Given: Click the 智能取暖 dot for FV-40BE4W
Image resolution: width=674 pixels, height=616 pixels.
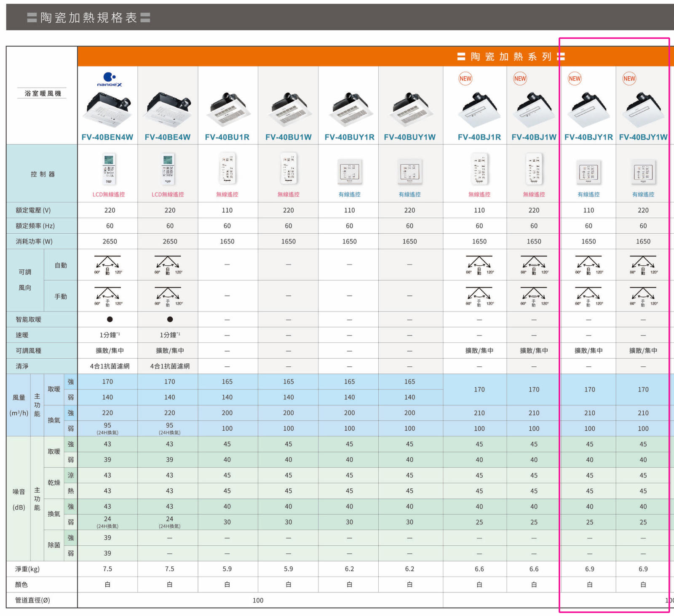Looking at the screenshot, I should (170, 319).
